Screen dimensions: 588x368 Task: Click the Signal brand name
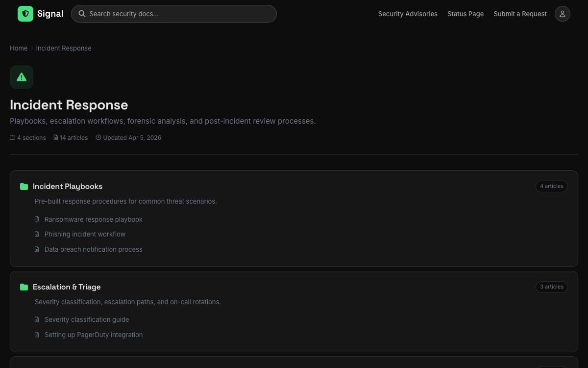point(50,14)
